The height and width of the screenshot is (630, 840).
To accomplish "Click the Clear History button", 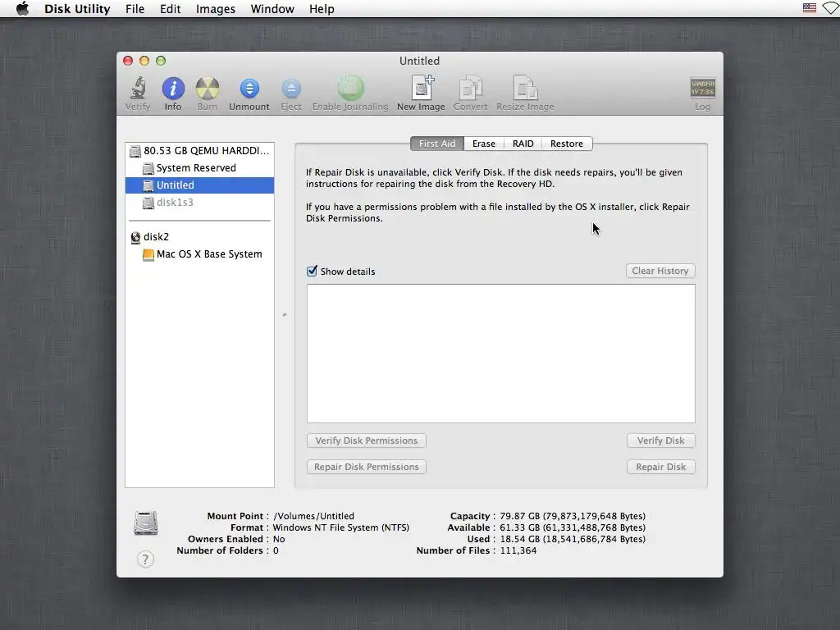I will click(x=660, y=271).
